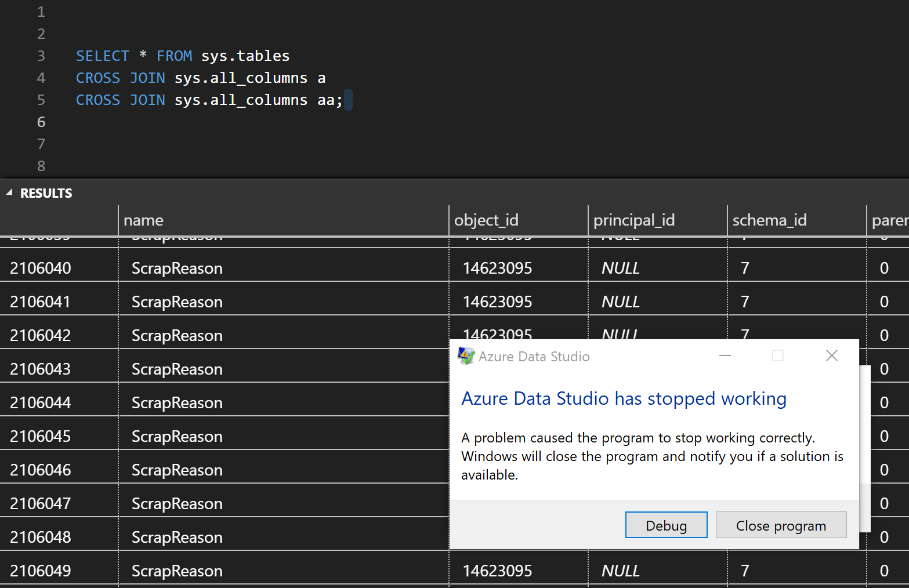This screenshot has height=588, width=909.
Task: Click the error icon in the crash dialog
Action: click(x=466, y=355)
